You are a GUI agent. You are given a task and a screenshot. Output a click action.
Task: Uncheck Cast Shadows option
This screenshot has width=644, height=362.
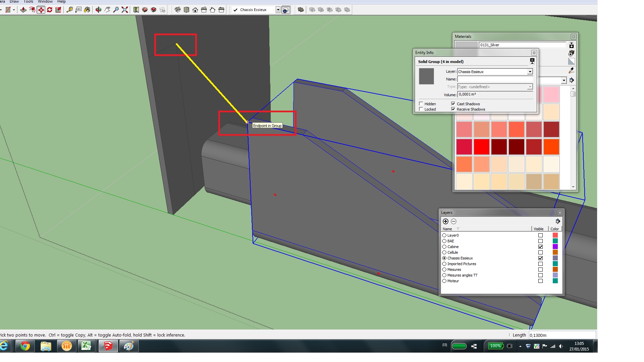(x=453, y=104)
